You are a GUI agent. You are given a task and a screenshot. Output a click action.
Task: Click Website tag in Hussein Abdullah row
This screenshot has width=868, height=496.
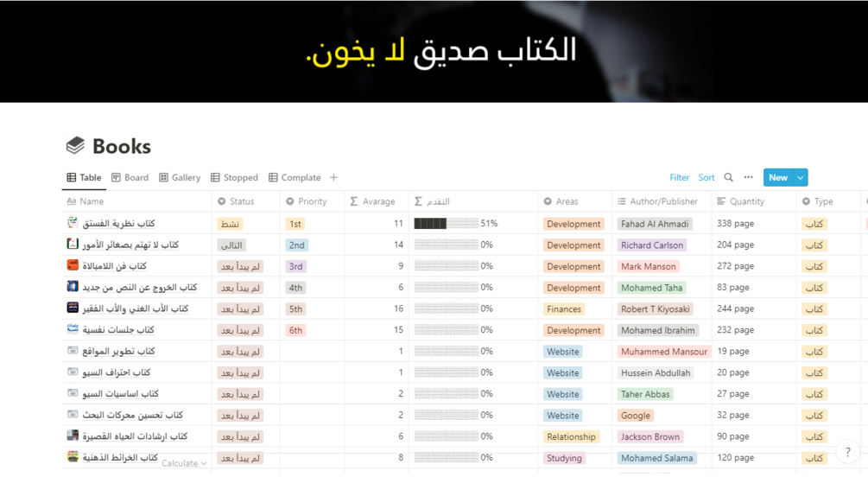click(x=563, y=372)
